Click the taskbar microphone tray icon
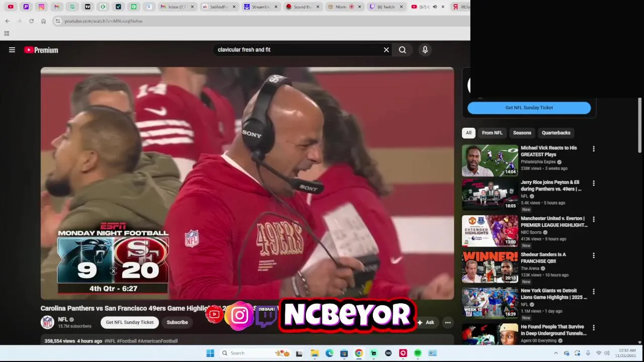644x362 pixels. (588, 353)
